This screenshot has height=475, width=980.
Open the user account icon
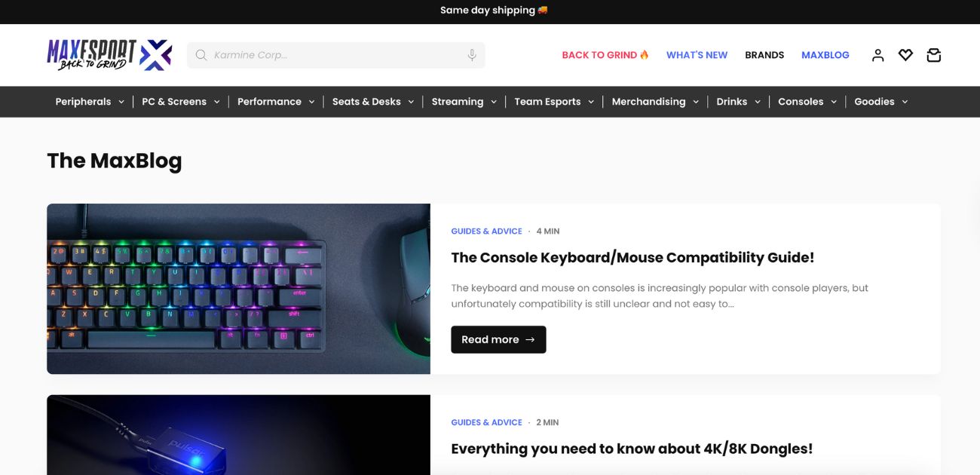[877, 55]
